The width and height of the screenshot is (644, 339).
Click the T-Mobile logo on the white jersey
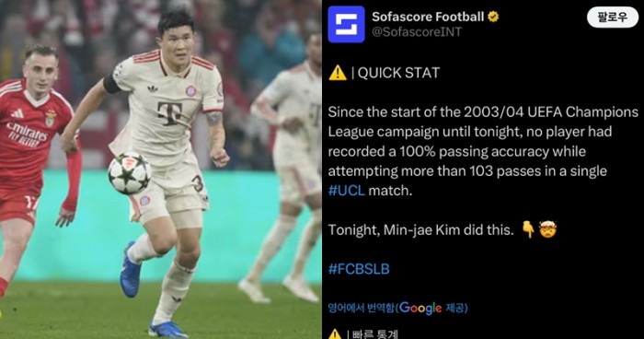pos(169,112)
